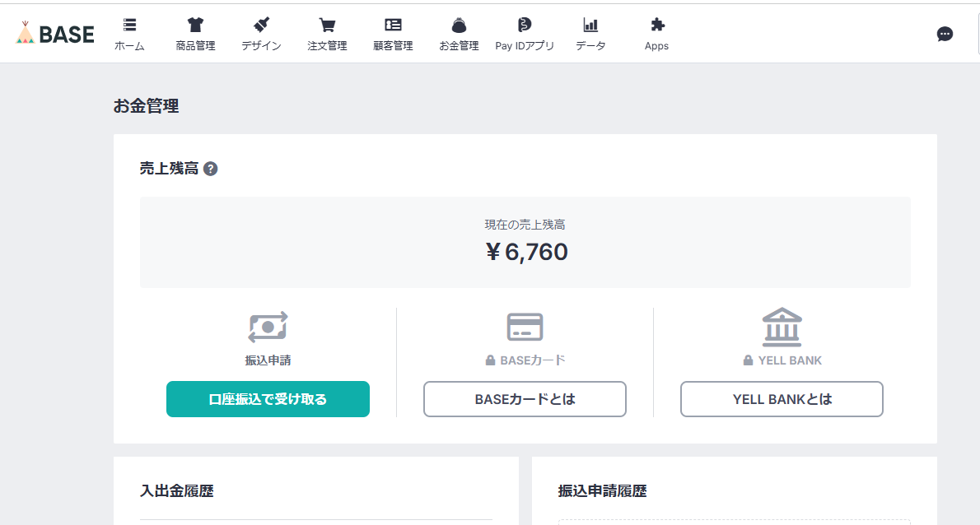Image resolution: width=980 pixels, height=525 pixels.
Task: Open 商品管理 t-shirt icon
Action: (196, 25)
